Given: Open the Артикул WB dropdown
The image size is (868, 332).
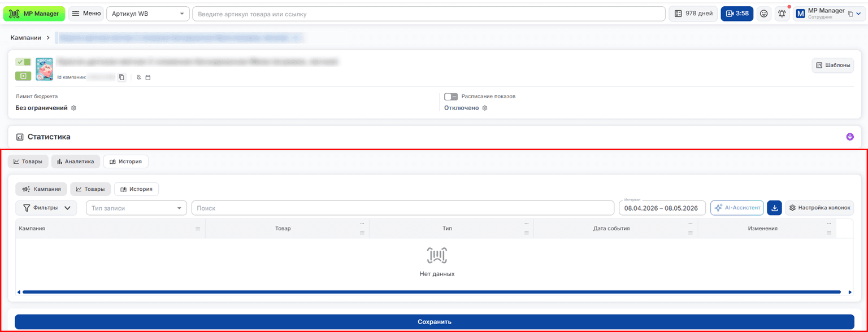Looking at the screenshot, I should (148, 14).
